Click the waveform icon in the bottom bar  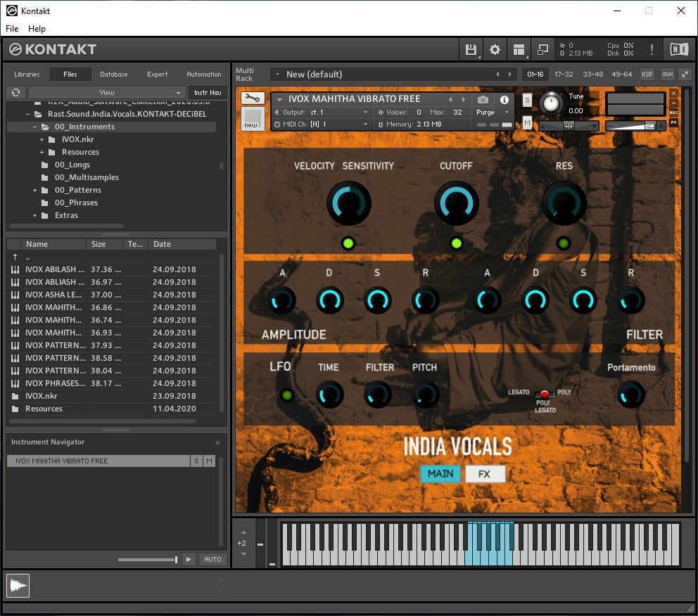pyautogui.click(x=18, y=585)
